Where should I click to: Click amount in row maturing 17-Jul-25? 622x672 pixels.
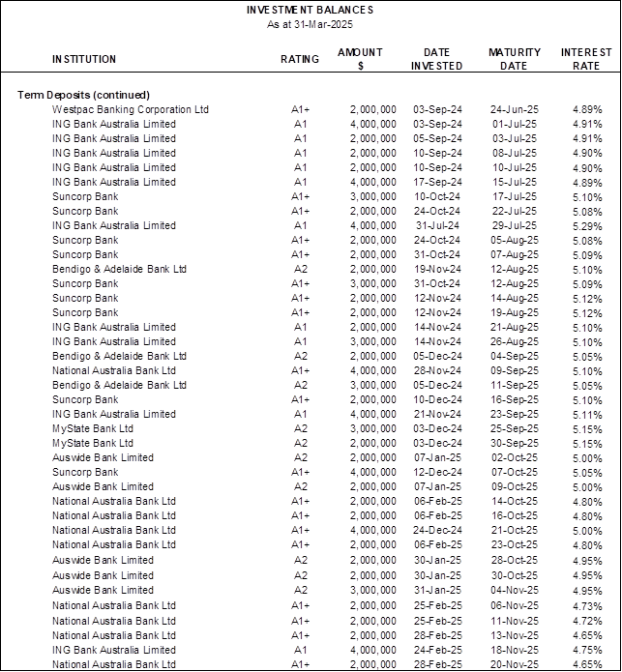tap(373, 197)
